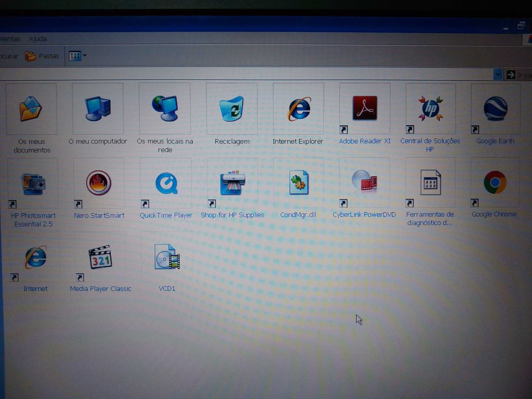
Task: Select the VCD1 video file icon
Action: click(167, 257)
